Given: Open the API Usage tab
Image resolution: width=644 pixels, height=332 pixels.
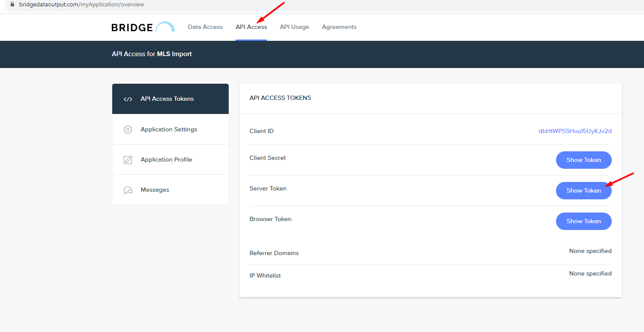Looking at the screenshot, I should click(294, 27).
